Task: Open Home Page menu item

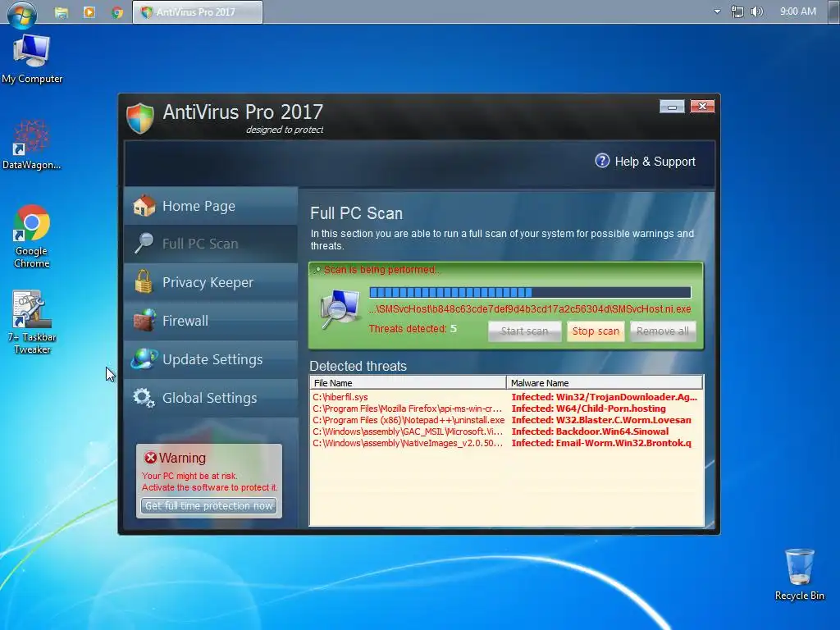Action: [x=211, y=206]
